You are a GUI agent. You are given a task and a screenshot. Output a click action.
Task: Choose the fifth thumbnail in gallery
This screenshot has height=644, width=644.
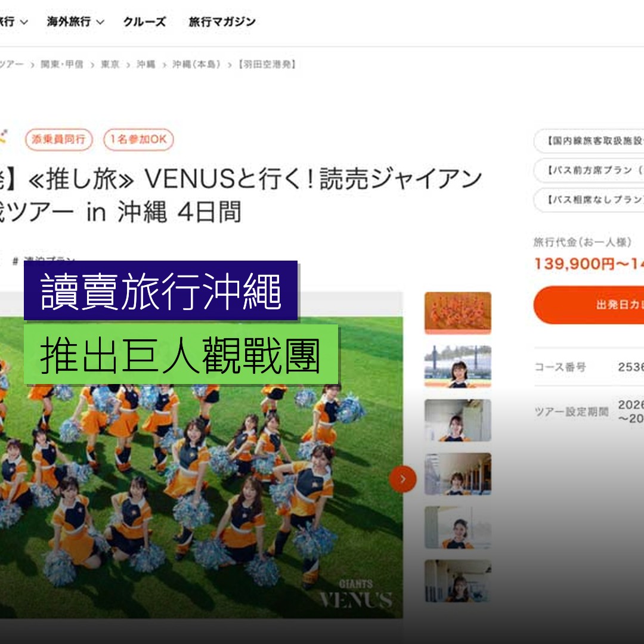(457, 527)
